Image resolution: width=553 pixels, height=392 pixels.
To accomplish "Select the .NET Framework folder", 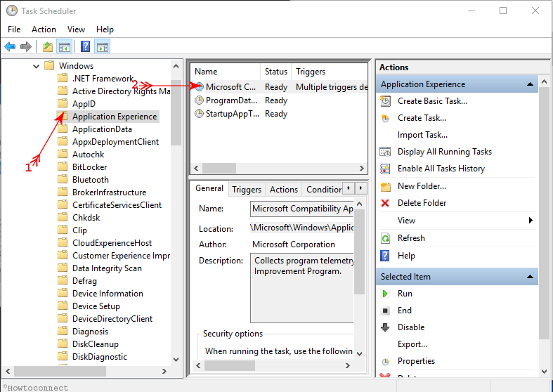I will (x=103, y=79).
